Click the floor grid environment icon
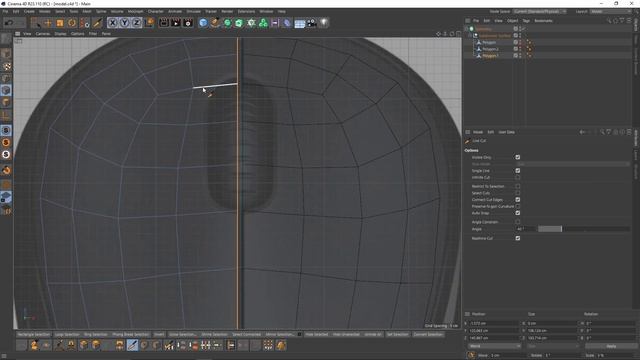This screenshot has width=640, height=360. 300,23
